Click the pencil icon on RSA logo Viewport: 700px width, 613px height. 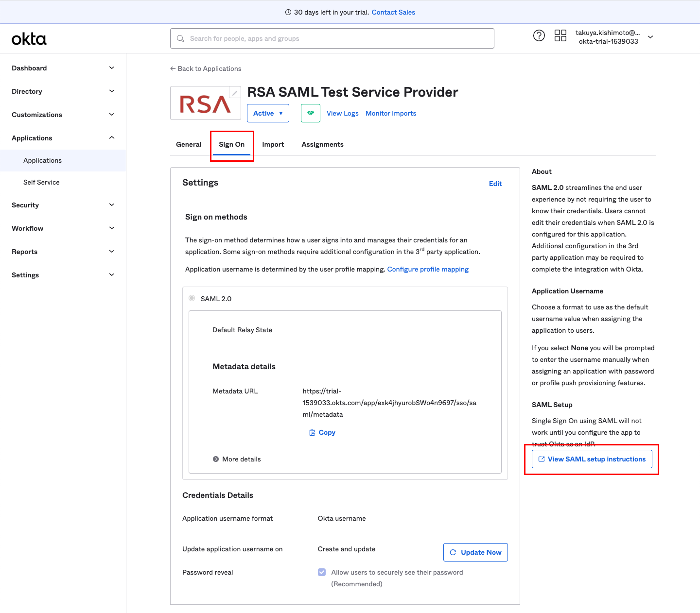235,92
